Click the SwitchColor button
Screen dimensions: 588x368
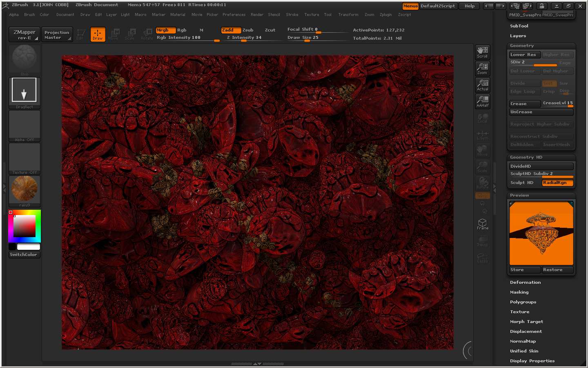point(24,255)
